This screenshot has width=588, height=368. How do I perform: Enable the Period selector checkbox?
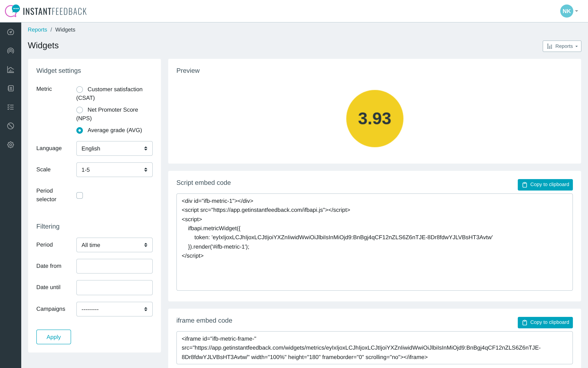(x=79, y=195)
